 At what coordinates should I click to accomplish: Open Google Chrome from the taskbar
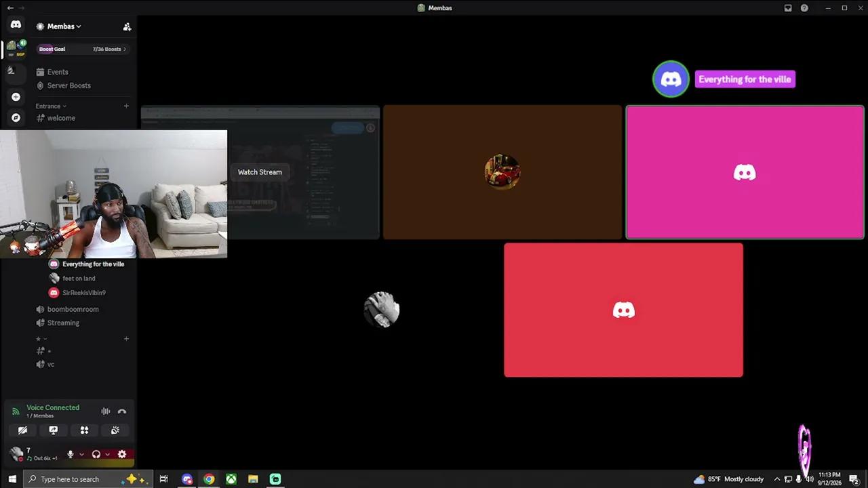(209, 479)
